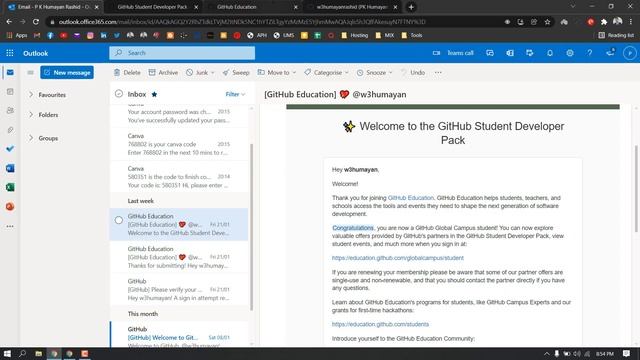The height and width of the screenshot is (360, 640).
Task: Open Calendar in the left rail
Action: [x=10, y=92]
